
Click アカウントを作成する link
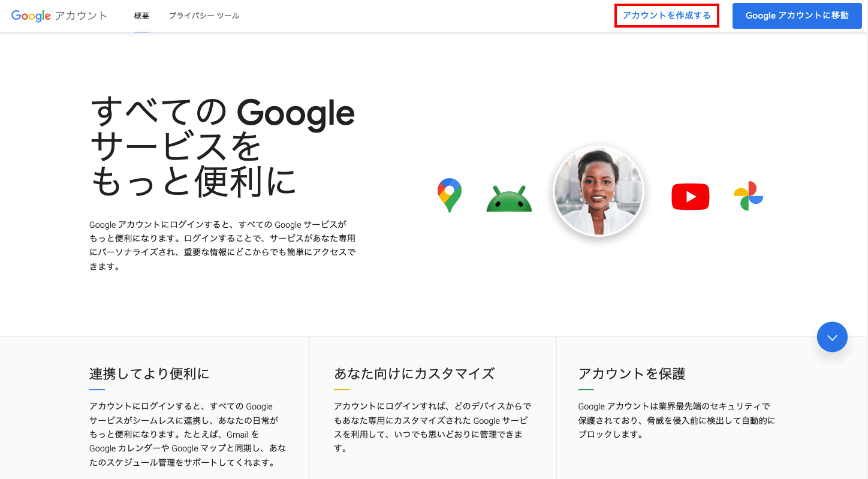coord(667,16)
